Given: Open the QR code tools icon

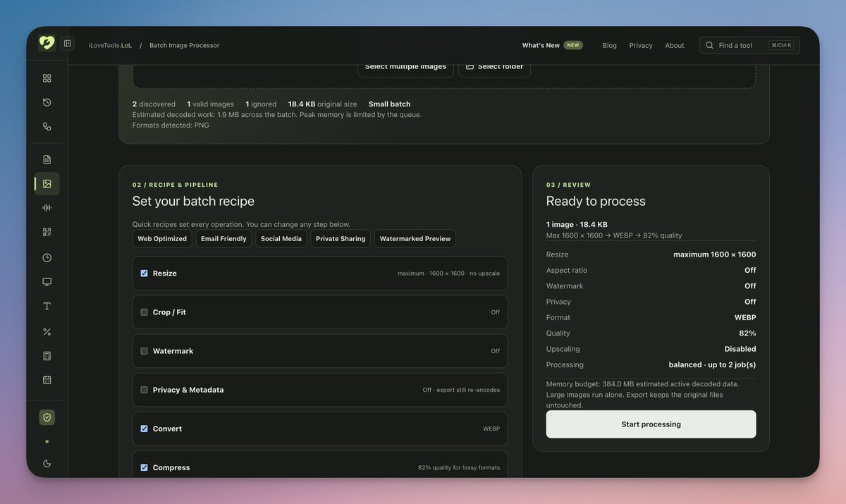Looking at the screenshot, I should [x=47, y=232].
